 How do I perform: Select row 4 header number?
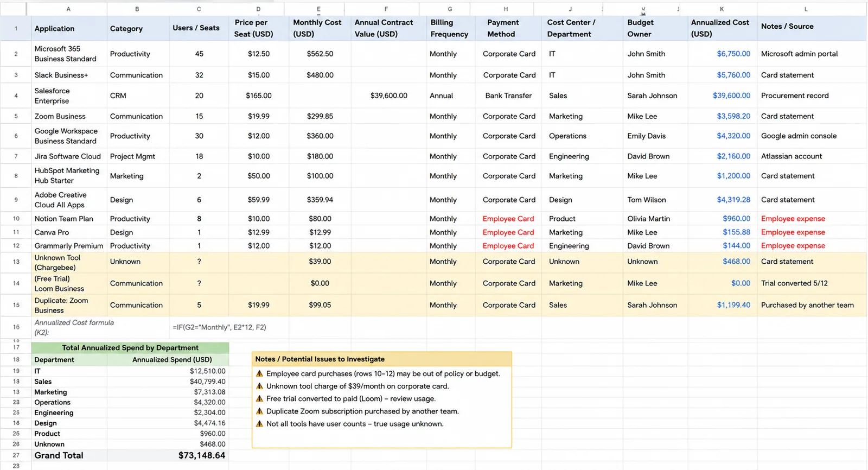click(x=16, y=96)
